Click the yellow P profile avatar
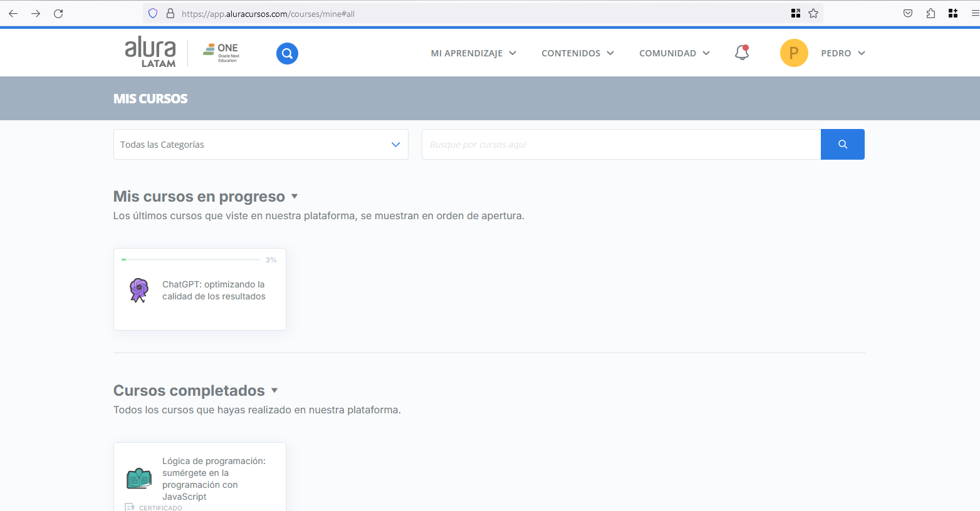Screen dimensions: 980x511 (x=794, y=53)
